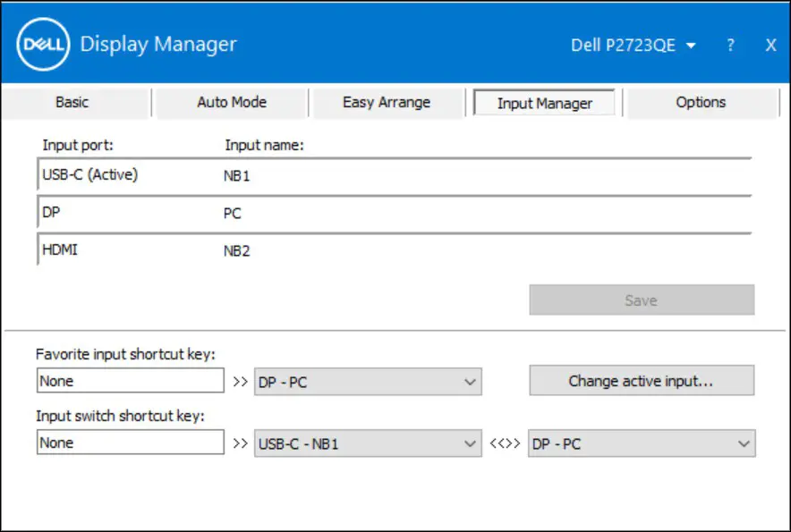
Task: Open the favorite input dropdown showing DP - PC
Action: pos(367,380)
